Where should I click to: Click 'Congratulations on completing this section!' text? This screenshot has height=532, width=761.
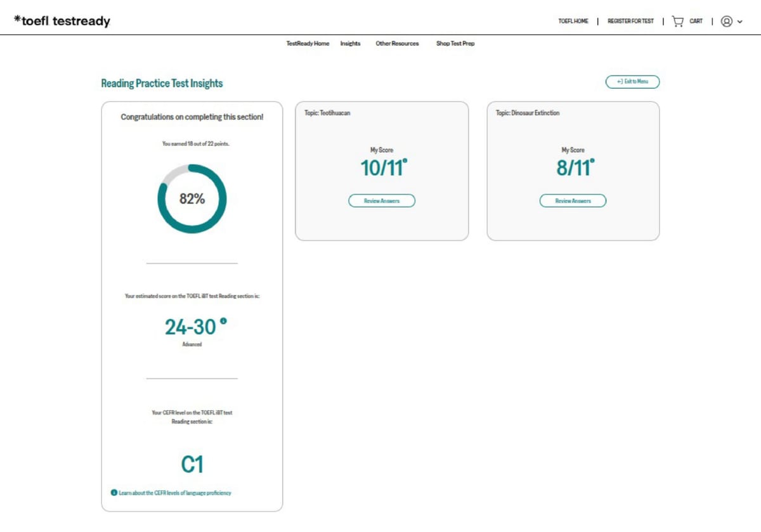point(192,117)
